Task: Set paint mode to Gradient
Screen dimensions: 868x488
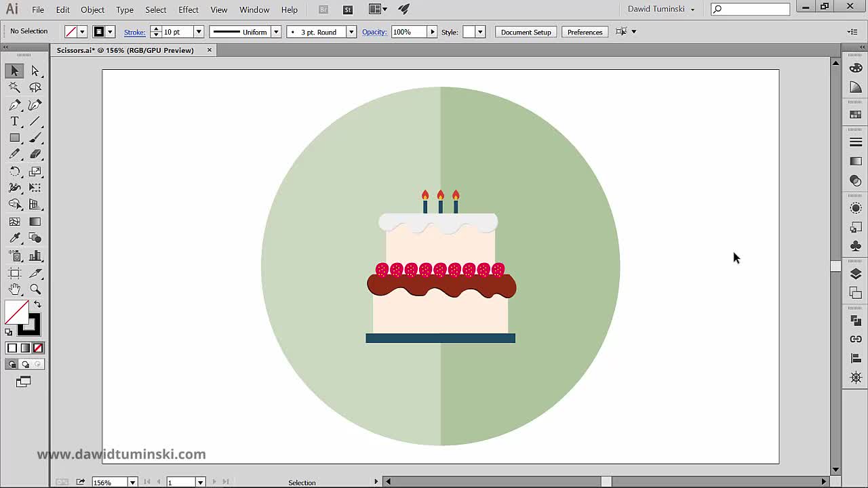Action: click(25, 348)
